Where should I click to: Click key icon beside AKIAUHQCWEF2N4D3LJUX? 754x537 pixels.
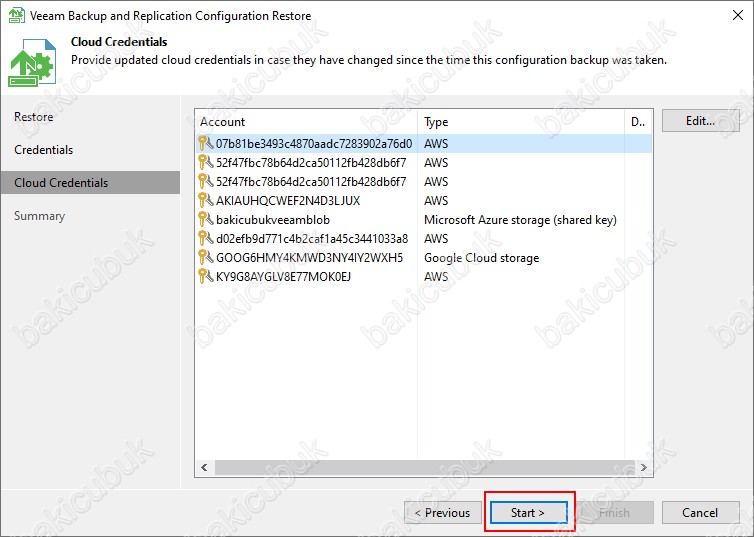(206, 200)
